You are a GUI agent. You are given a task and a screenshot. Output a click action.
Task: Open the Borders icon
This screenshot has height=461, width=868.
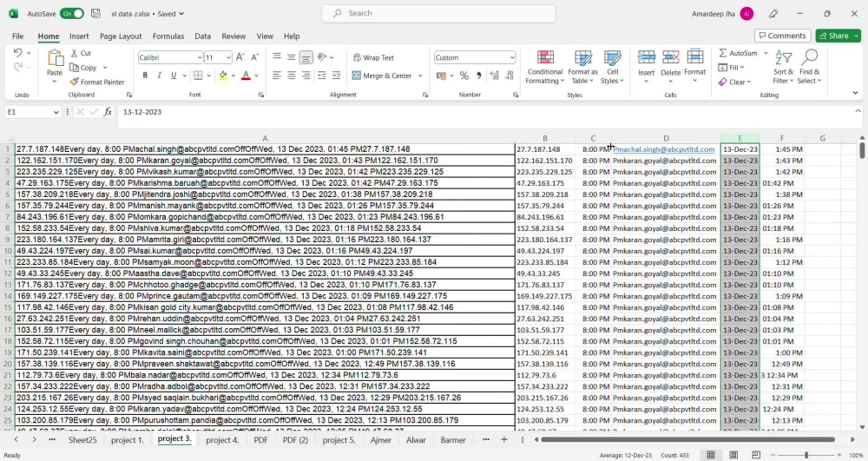pyautogui.click(x=198, y=76)
